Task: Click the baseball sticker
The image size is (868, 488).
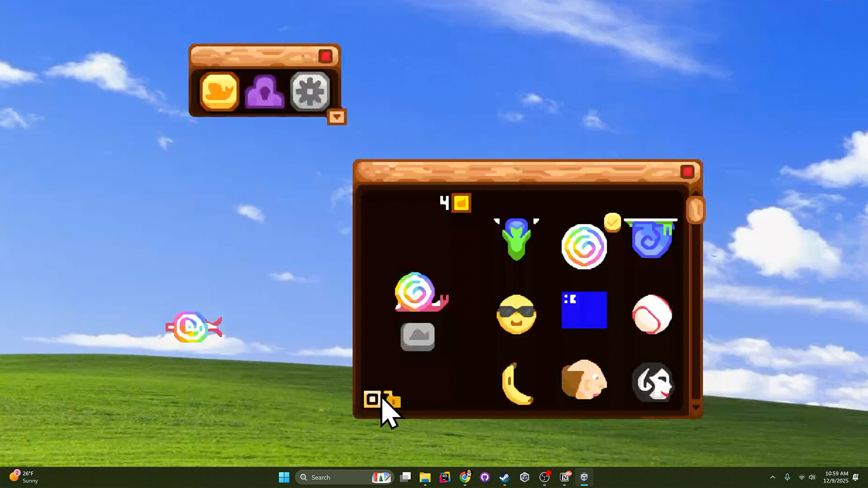Action: [651, 315]
